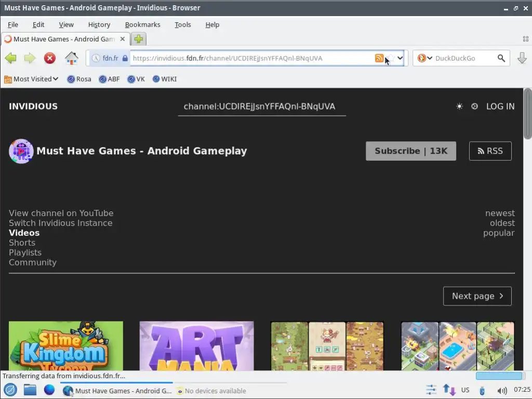Viewport: 532px width, 399px height.
Task: Click the channel avatar image
Action: point(21,151)
